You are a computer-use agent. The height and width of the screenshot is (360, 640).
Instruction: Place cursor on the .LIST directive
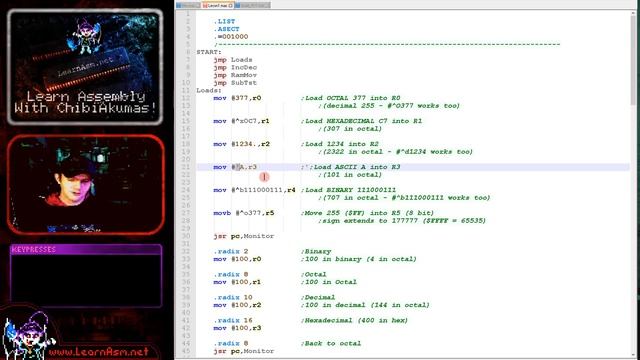coord(224,21)
